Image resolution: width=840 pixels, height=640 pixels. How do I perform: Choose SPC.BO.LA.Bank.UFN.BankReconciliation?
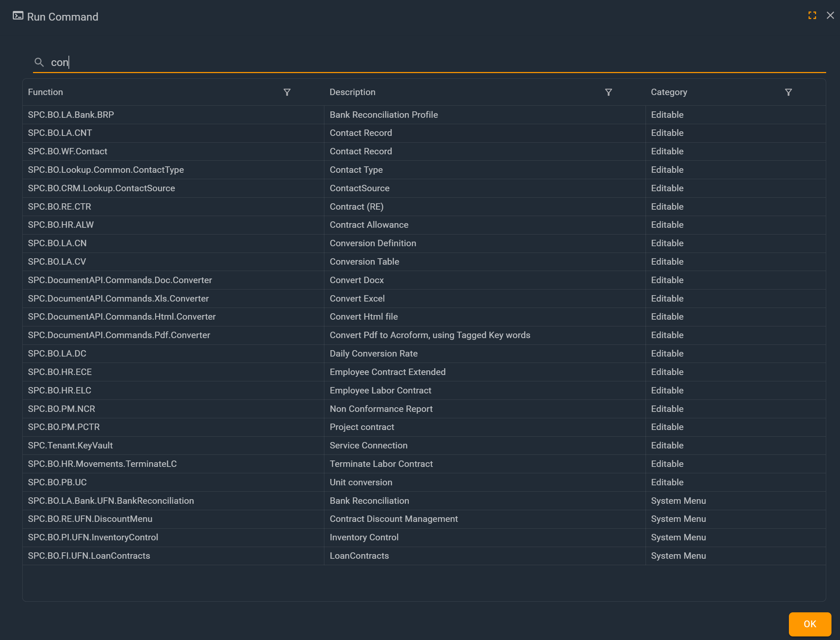pyautogui.click(x=111, y=501)
